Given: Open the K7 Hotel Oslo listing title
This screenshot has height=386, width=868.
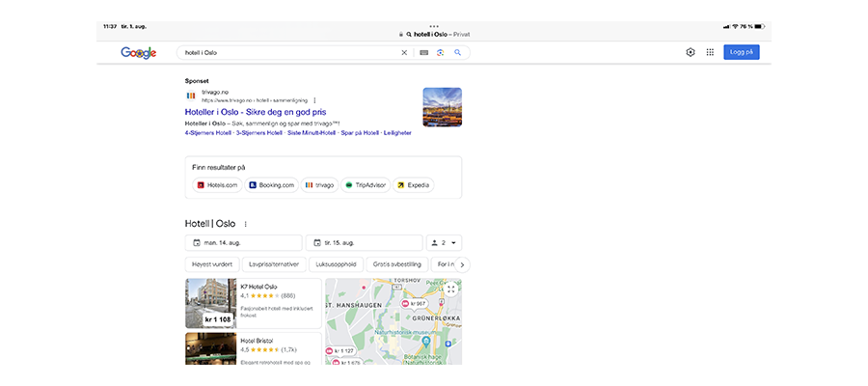Looking at the screenshot, I should pyautogui.click(x=259, y=287).
